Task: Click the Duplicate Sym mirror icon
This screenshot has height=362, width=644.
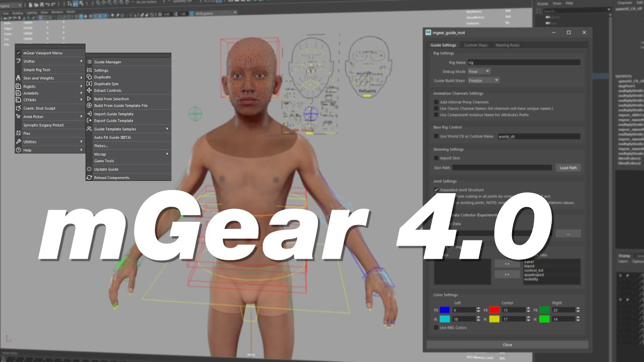Action: pyautogui.click(x=90, y=83)
